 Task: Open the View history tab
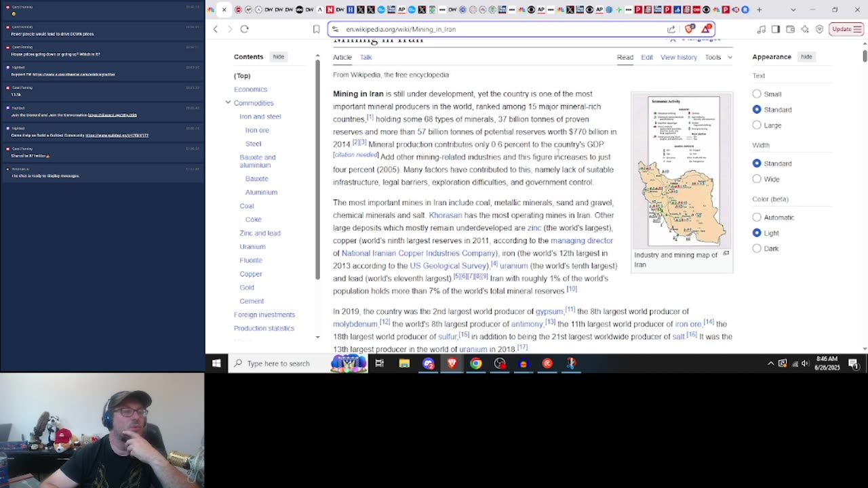pos(679,57)
